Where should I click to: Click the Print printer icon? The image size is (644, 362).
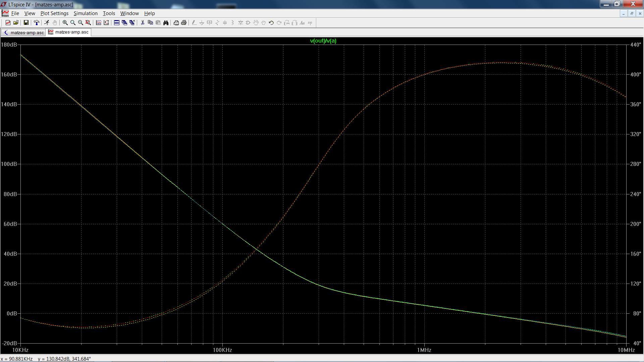184,23
